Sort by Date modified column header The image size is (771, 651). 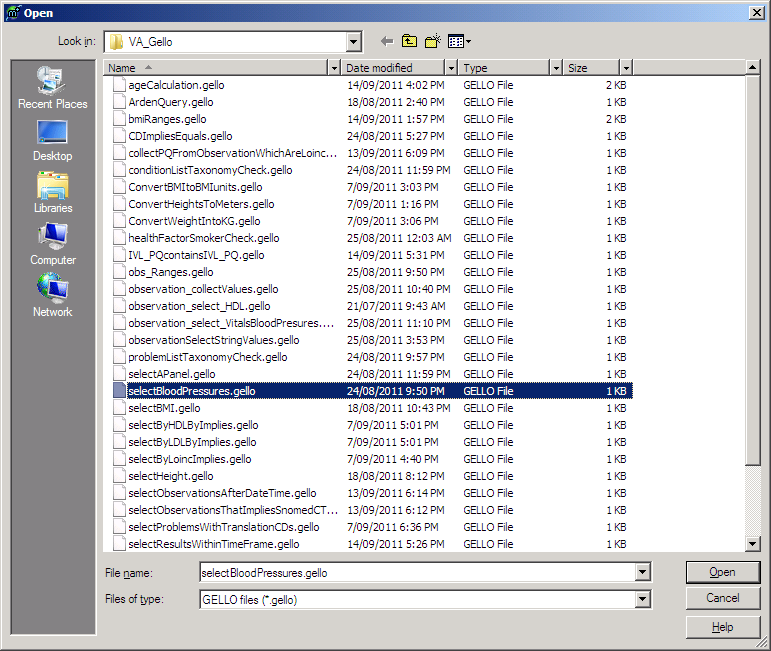tap(393, 68)
